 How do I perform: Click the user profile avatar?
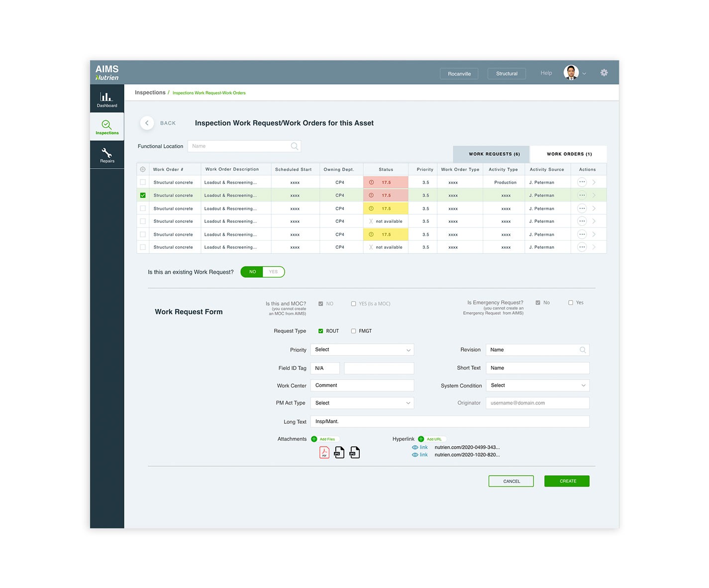point(571,73)
